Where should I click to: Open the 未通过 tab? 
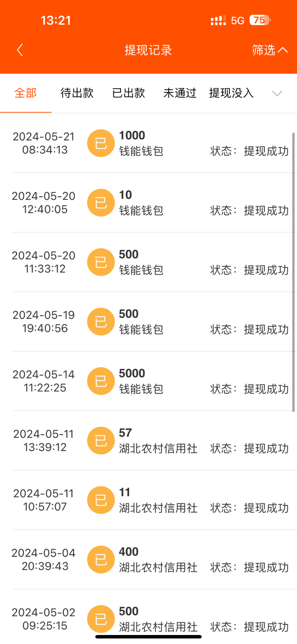180,93
